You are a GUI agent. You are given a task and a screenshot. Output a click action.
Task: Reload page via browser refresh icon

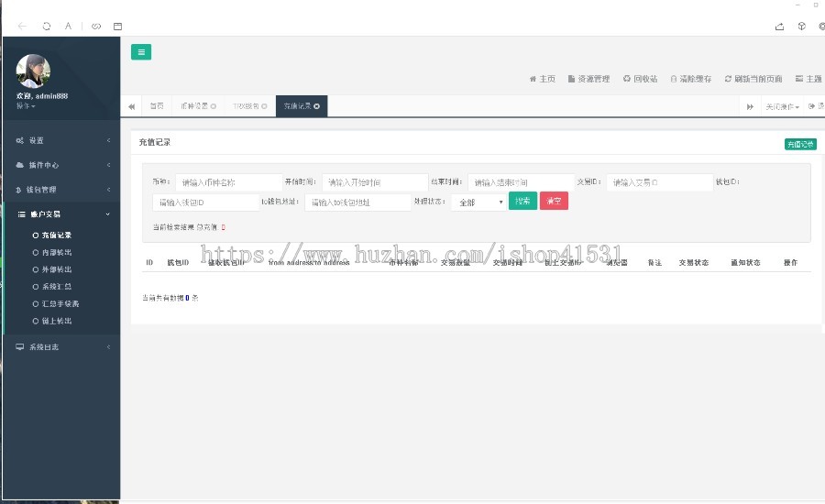click(x=47, y=26)
